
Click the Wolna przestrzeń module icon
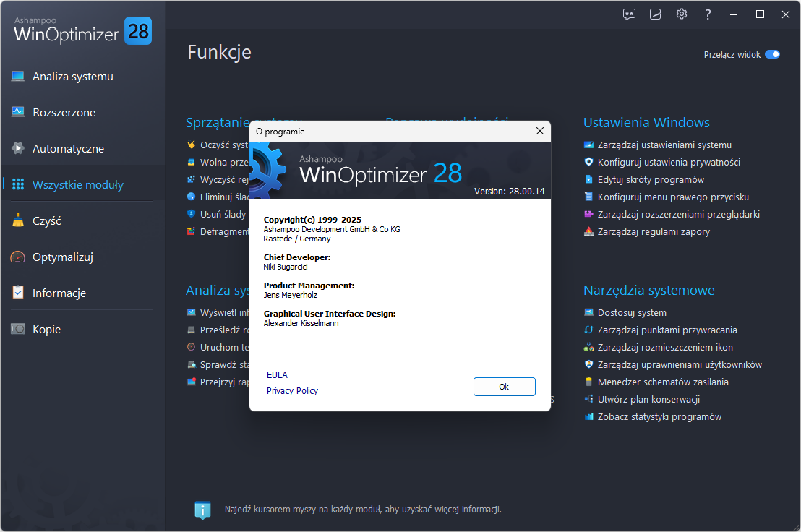191,163
